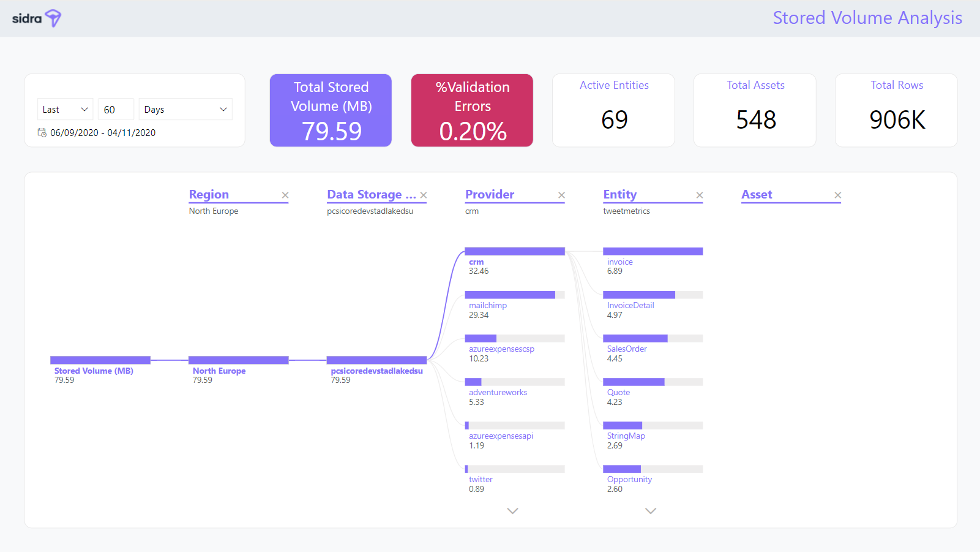Remove the Provider level with its X

click(561, 195)
